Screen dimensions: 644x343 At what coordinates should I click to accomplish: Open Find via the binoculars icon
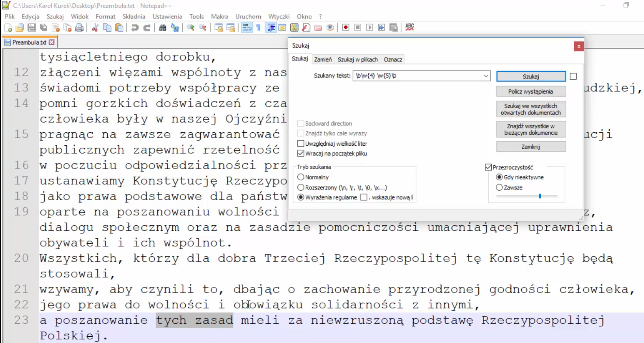point(163,28)
